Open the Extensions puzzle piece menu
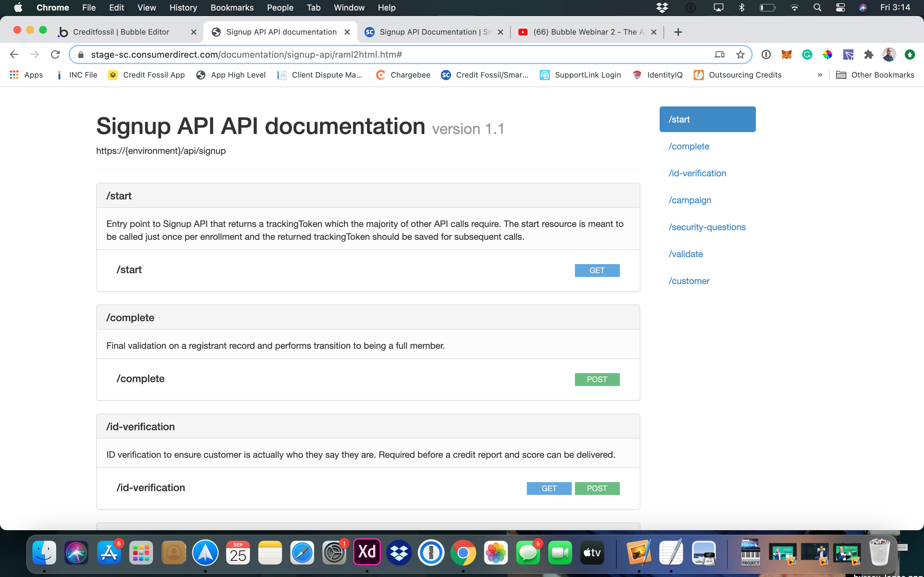Viewport: 924px width, 577px height. (x=868, y=54)
